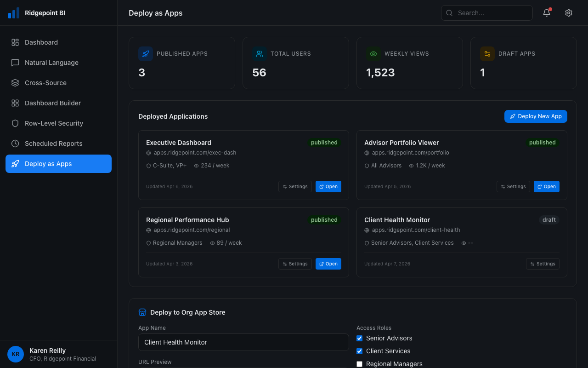Open the Deploy as Apps navigation entry
Screen dimensions: 588x368
point(48,164)
